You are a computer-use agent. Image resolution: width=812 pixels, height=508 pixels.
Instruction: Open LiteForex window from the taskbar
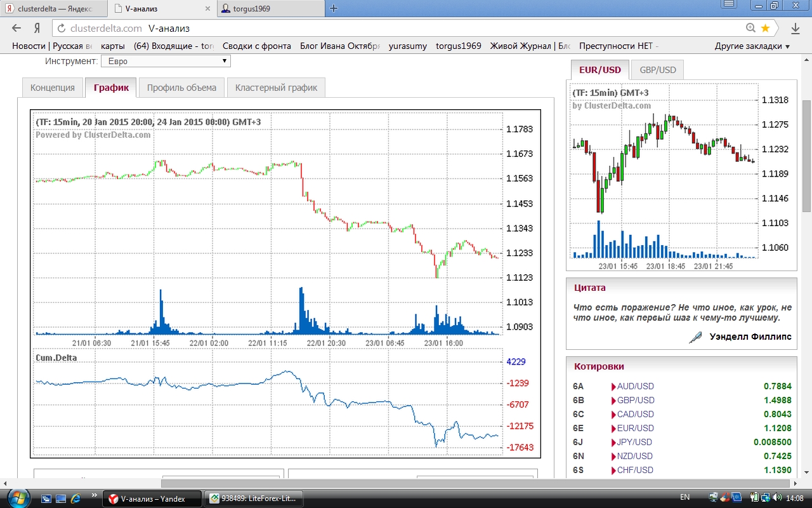pos(252,498)
